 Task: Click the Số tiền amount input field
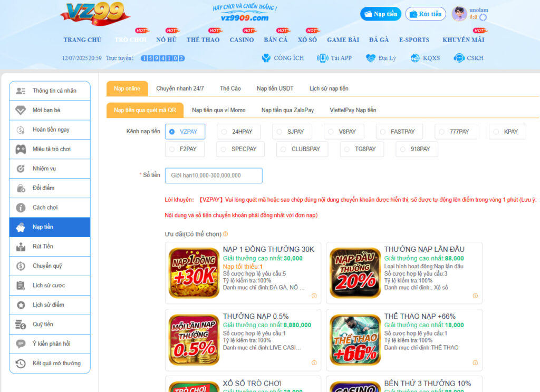tap(214, 175)
